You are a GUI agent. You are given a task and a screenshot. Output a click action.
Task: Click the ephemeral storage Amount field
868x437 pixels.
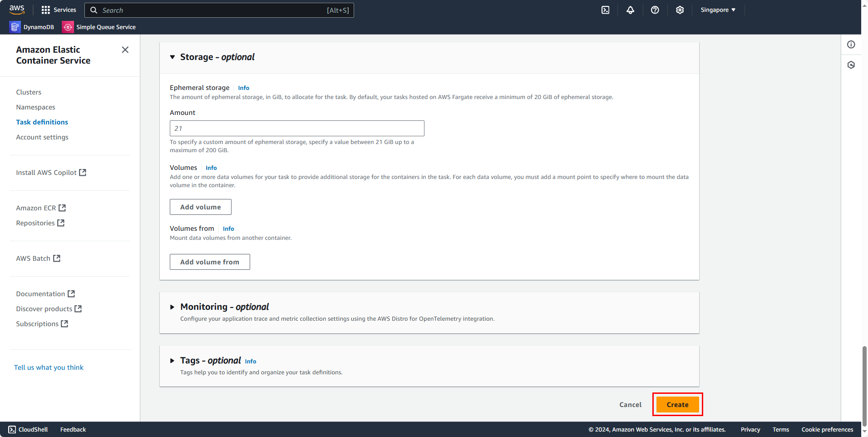pos(297,129)
